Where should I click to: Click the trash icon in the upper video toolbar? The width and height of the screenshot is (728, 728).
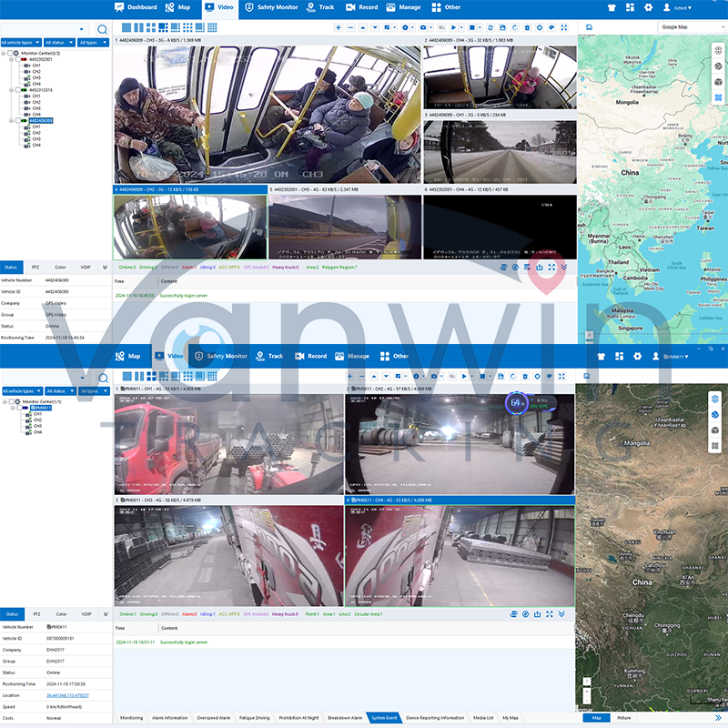click(527, 28)
